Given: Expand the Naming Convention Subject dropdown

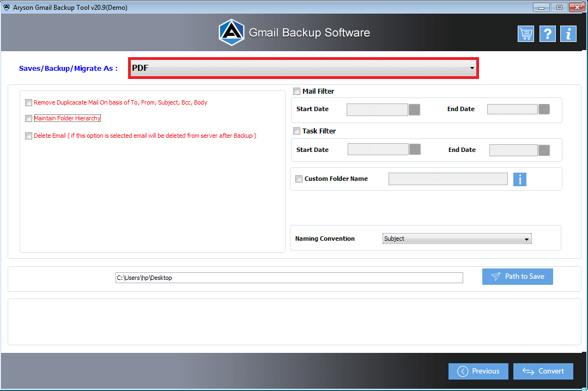Looking at the screenshot, I should click(457, 239).
